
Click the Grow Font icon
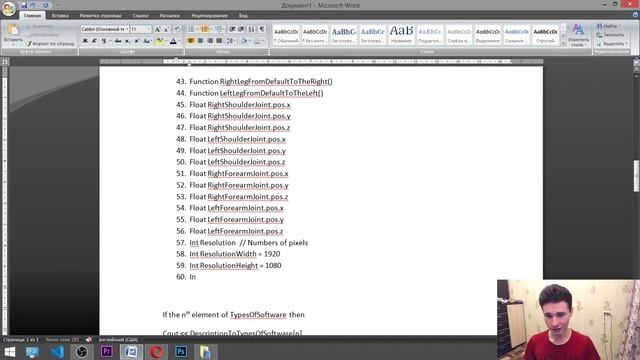pyautogui.click(x=158, y=29)
